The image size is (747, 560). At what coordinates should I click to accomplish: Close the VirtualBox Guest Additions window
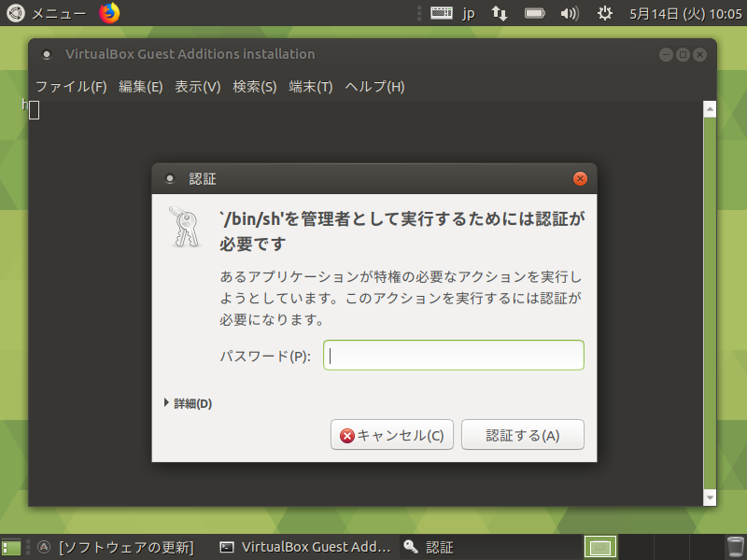(x=699, y=55)
